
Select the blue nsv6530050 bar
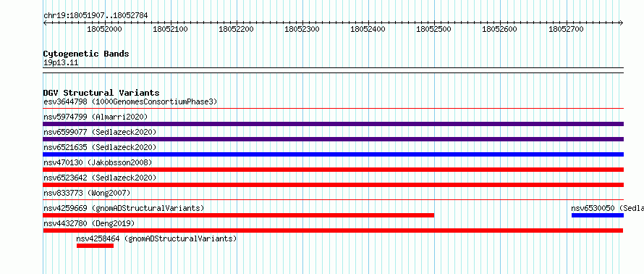pyautogui.click(x=598, y=215)
